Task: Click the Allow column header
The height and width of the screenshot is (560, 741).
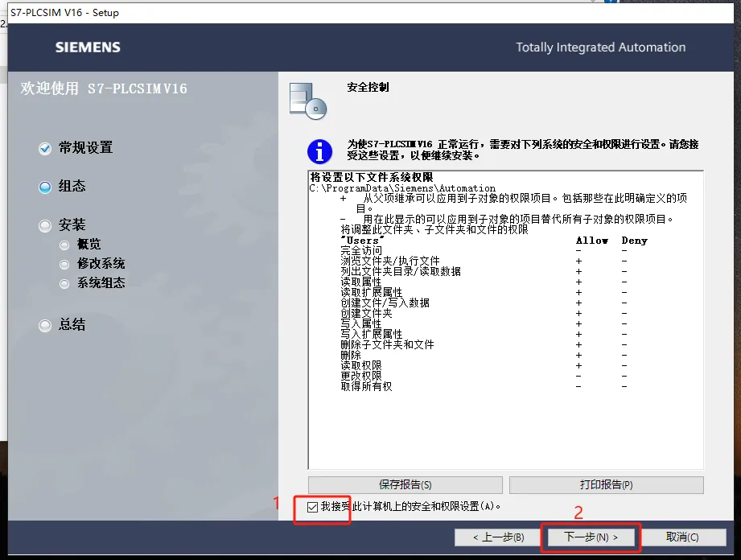Action: tap(591, 241)
